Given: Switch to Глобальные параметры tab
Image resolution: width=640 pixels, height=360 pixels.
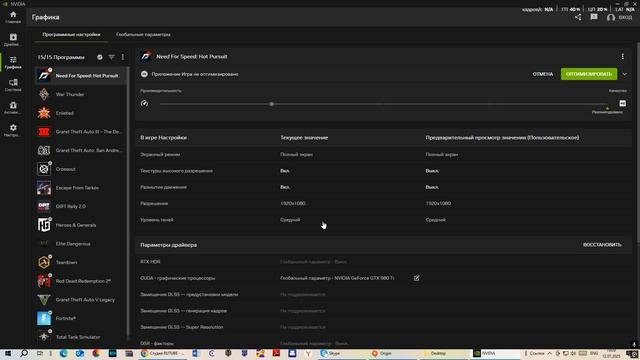Looking at the screenshot, I should click(x=143, y=35).
